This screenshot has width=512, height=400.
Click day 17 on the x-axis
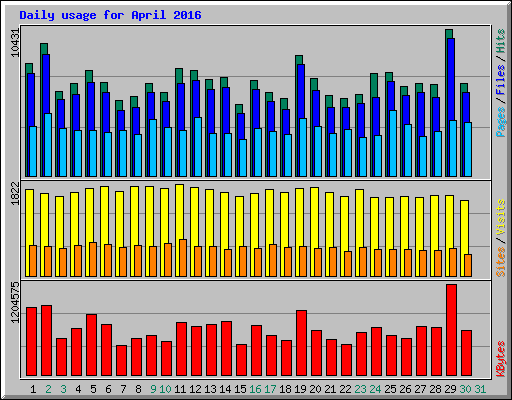(x=270, y=389)
